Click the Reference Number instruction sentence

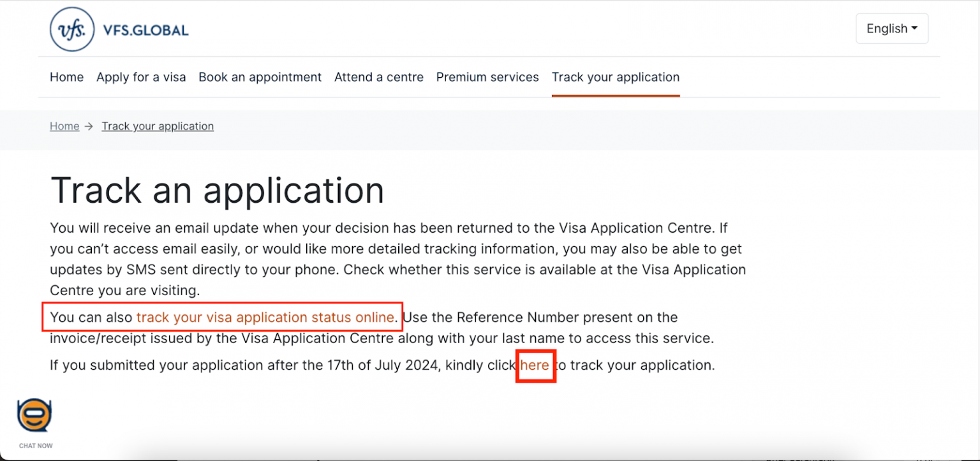(382, 327)
